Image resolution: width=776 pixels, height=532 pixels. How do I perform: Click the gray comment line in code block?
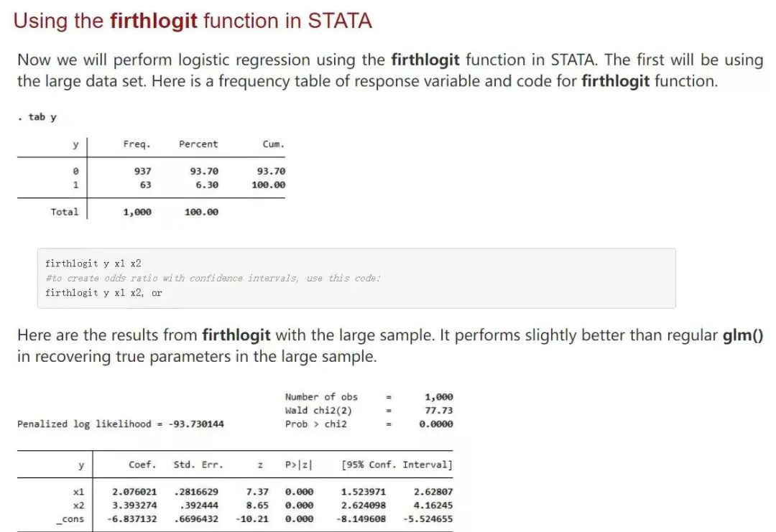(213, 279)
